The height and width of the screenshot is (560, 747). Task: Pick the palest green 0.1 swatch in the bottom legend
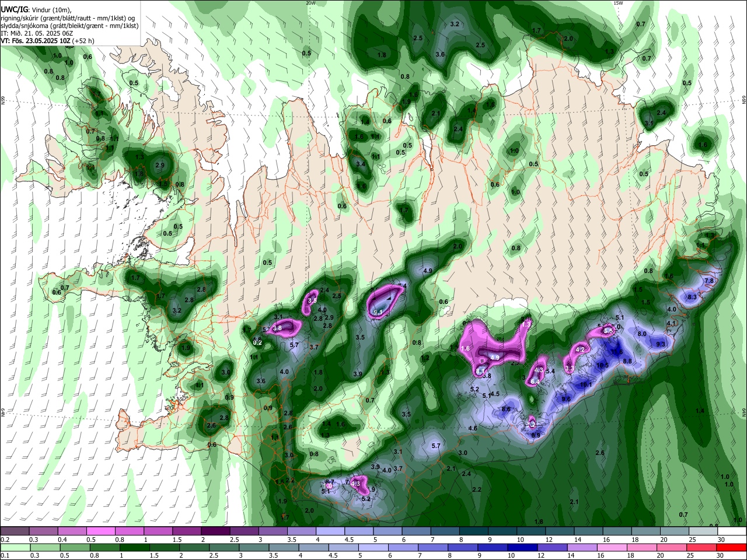pos(15,548)
